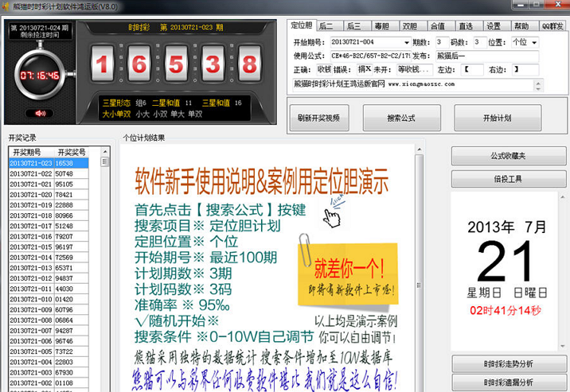This screenshot has width=570, height=392.
Task: Click the app icon in the title bar
Action: coord(6,6)
